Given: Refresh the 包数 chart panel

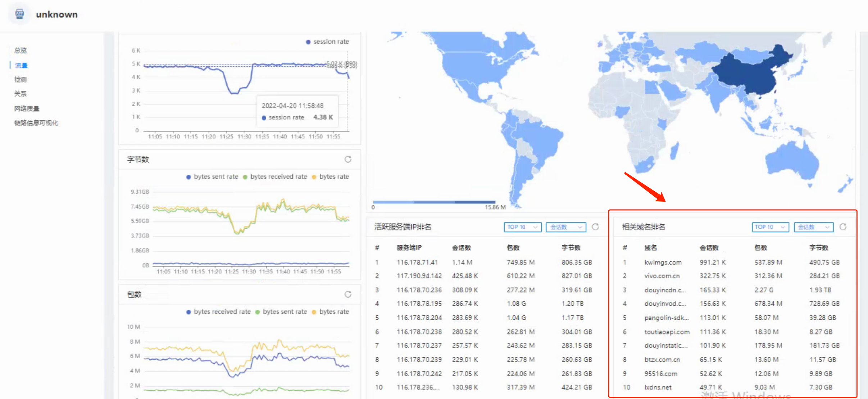Looking at the screenshot, I should point(347,294).
